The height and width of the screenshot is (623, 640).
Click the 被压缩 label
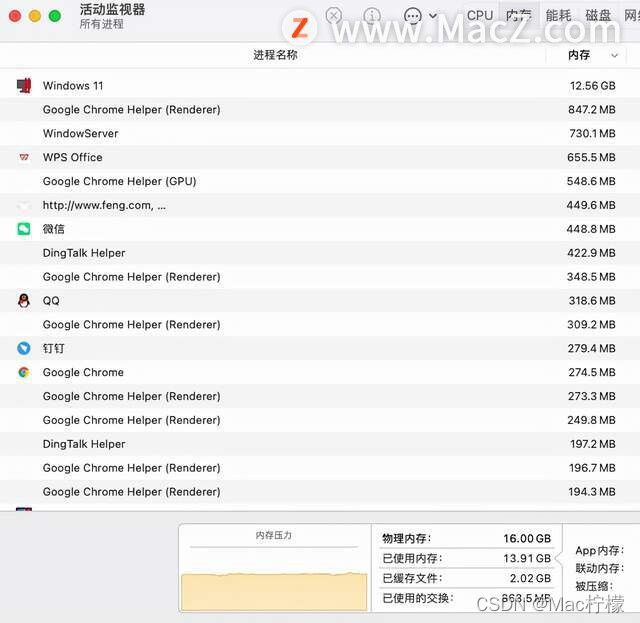coord(594,586)
